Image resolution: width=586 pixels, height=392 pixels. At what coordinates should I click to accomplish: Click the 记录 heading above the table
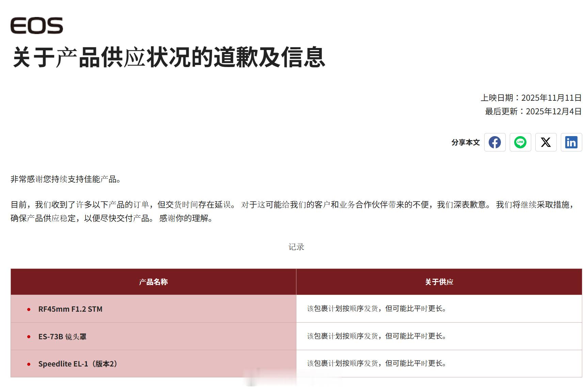coord(296,247)
